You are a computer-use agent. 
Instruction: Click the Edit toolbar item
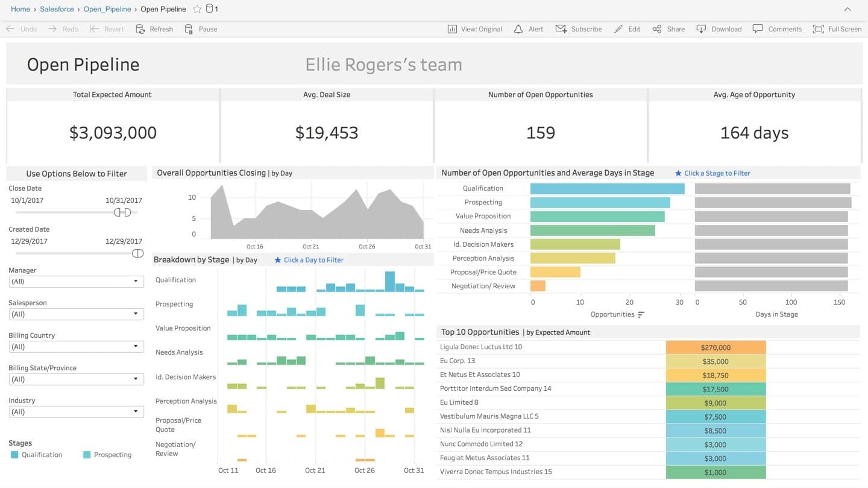coord(627,29)
